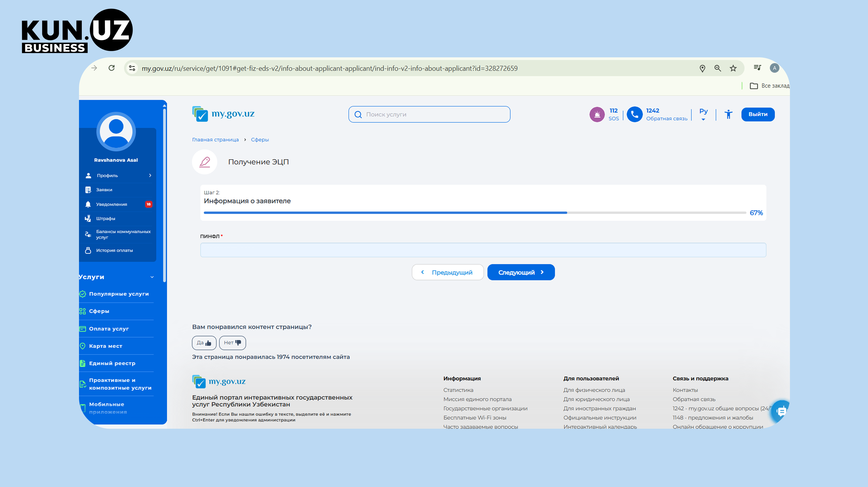
Task: Open Для иностранных граждан link
Action: (600, 408)
